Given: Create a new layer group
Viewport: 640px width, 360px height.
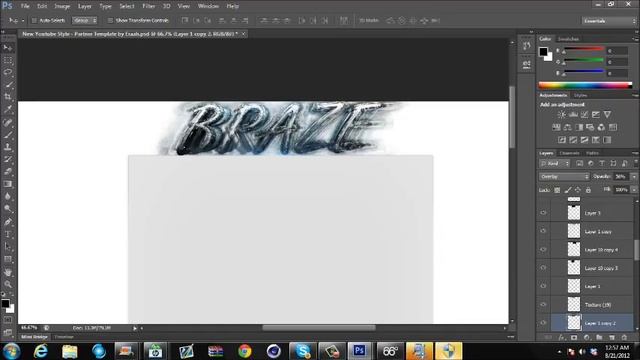Looking at the screenshot, I should [599, 338].
